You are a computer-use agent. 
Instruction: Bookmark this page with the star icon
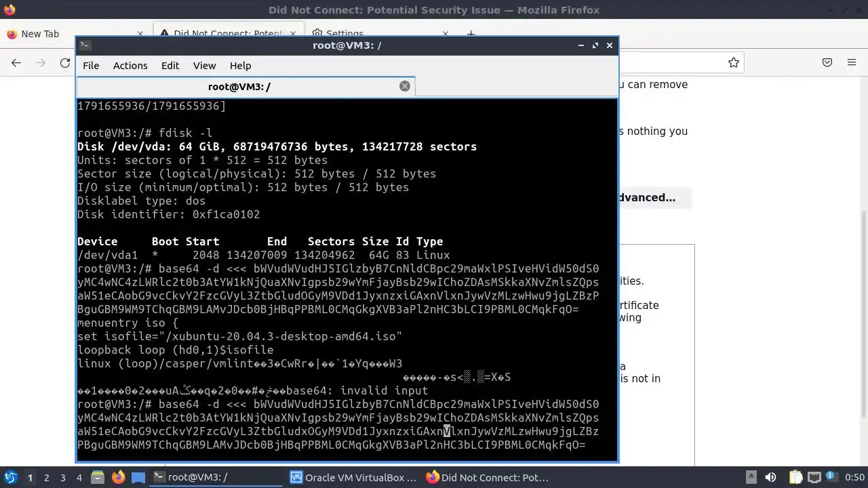click(x=733, y=62)
